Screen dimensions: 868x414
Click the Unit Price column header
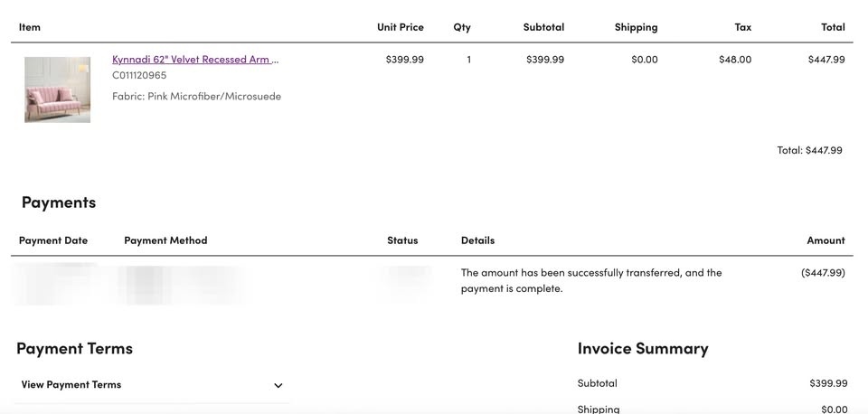400,27
